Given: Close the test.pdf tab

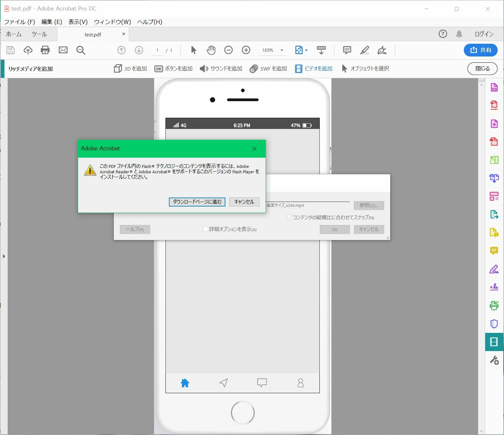Looking at the screenshot, I should pos(124,34).
